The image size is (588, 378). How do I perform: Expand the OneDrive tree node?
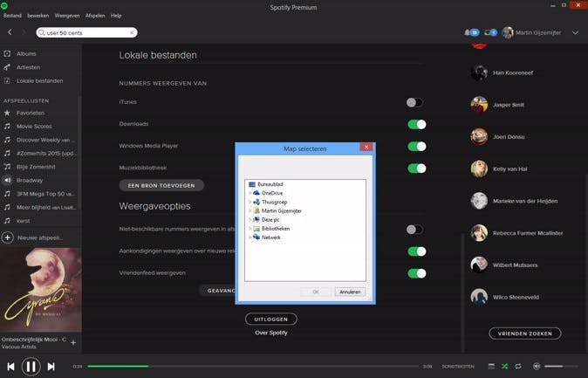pyautogui.click(x=250, y=193)
